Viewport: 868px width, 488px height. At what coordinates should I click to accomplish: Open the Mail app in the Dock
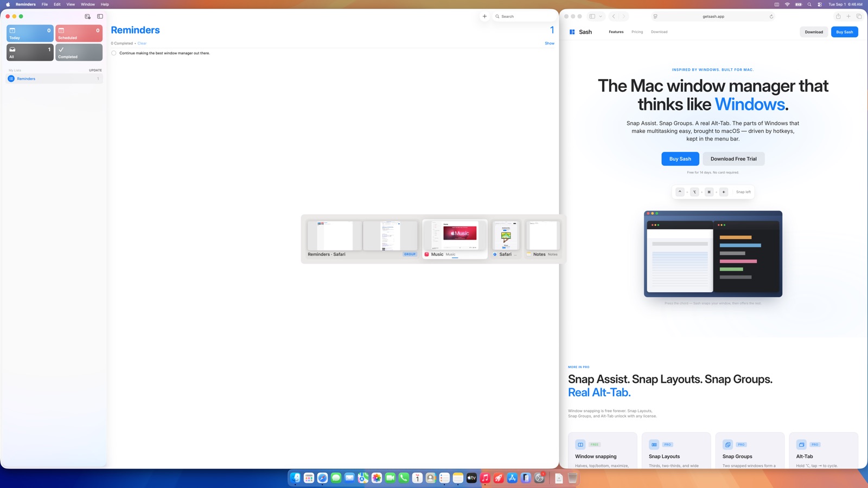(x=349, y=478)
